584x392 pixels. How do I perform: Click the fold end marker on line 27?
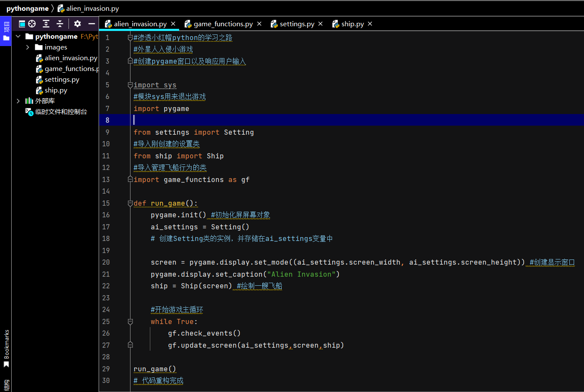(x=130, y=345)
